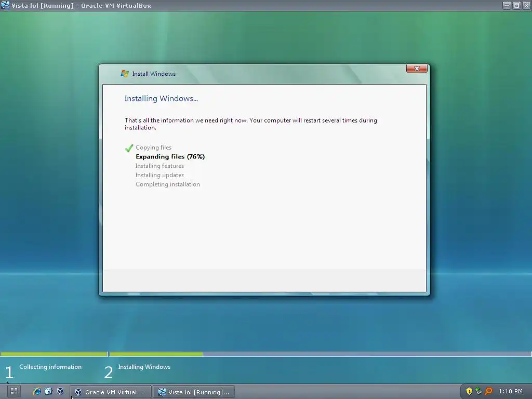This screenshot has width=532, height=399.
Task: Select the 'Installing updates' step text
Action: pos(159,175)
